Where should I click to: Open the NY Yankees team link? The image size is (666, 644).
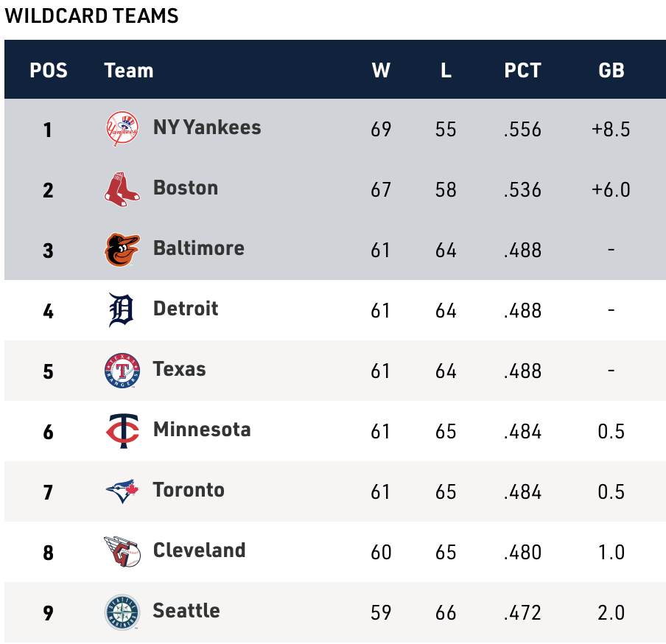[x=207, y=127]
